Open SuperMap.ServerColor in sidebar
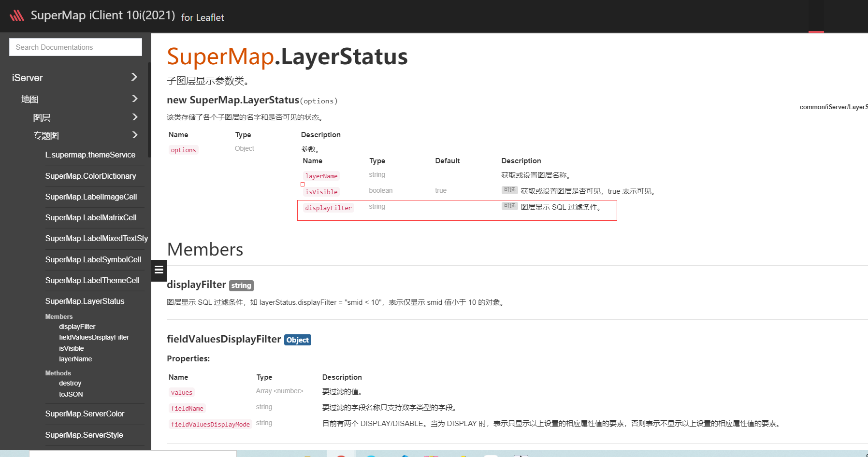Screen dimensions: 868x457 pos(85,414)
